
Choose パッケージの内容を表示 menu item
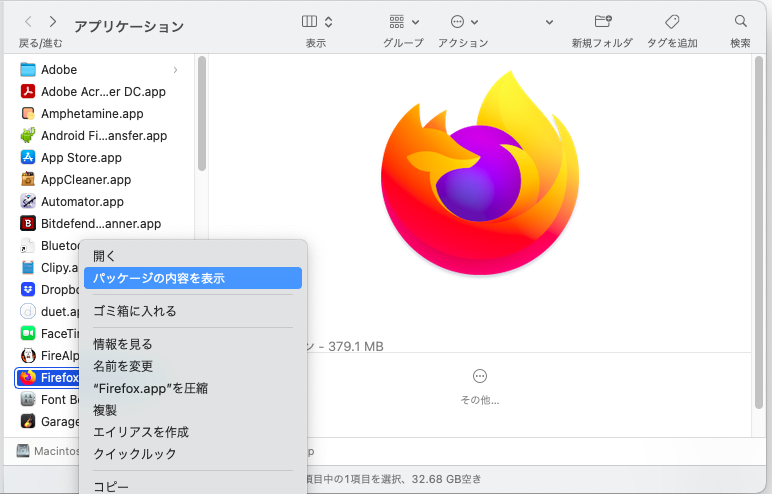193,278
